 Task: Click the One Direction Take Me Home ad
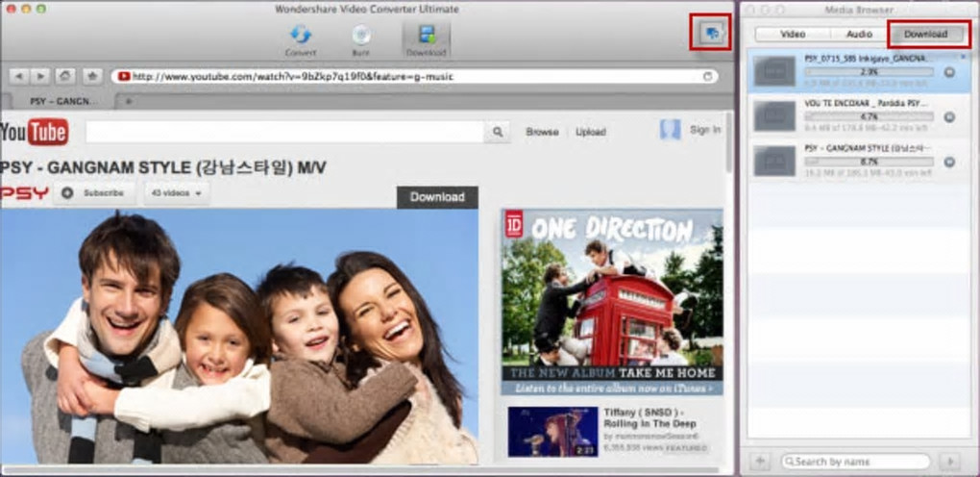pyautogui.click(x=612, y=302)
